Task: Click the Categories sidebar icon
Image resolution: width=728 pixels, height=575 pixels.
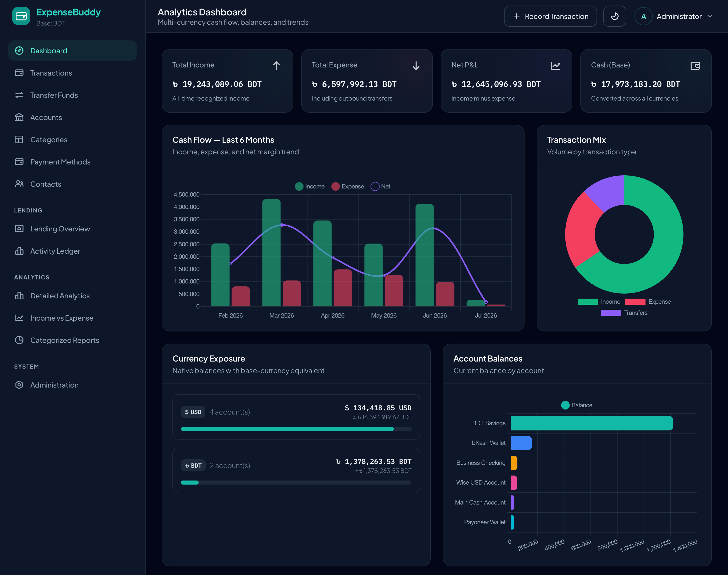Action: pyautogui.click(x=19, y=139)
